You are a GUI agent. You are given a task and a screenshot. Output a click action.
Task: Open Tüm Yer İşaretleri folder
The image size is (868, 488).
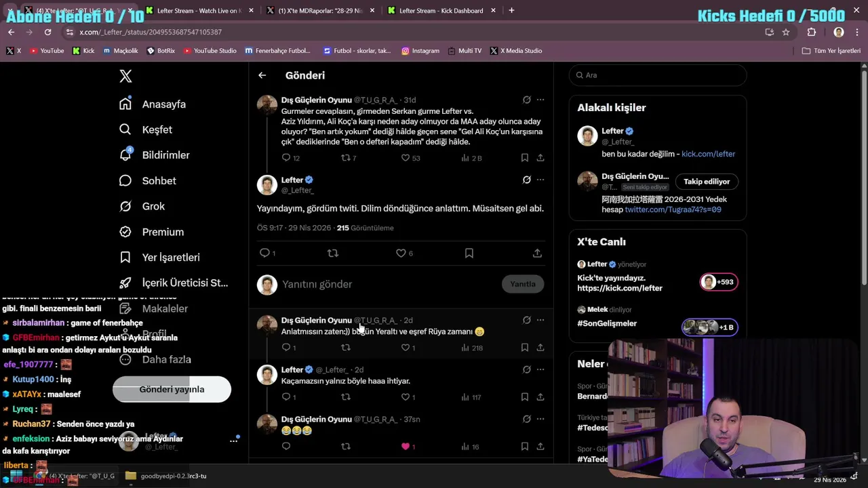[x=831, y=51]
